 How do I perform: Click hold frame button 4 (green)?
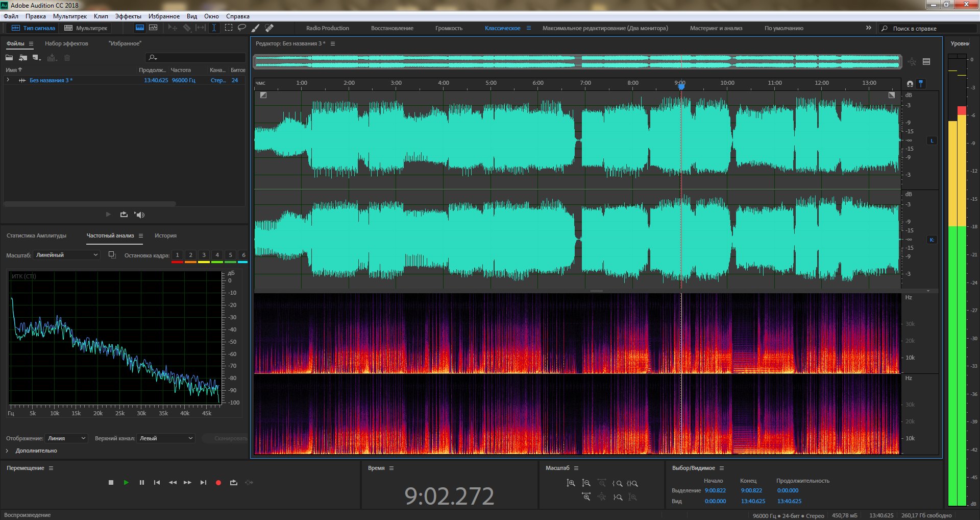(217, 256)
